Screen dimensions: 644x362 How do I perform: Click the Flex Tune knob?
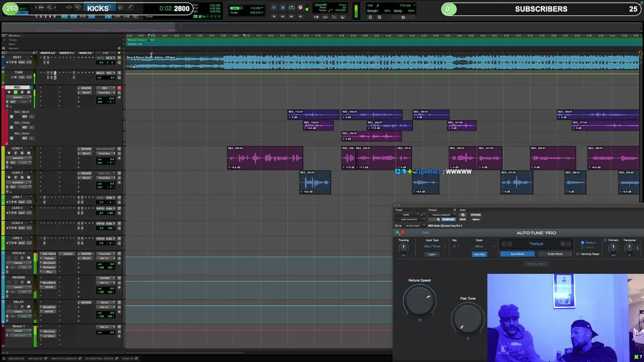(467, 318)
